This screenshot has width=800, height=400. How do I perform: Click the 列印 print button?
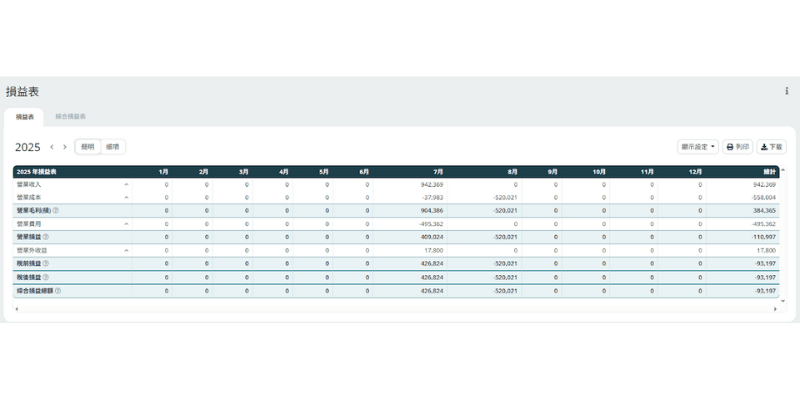(x=737, y=147)
